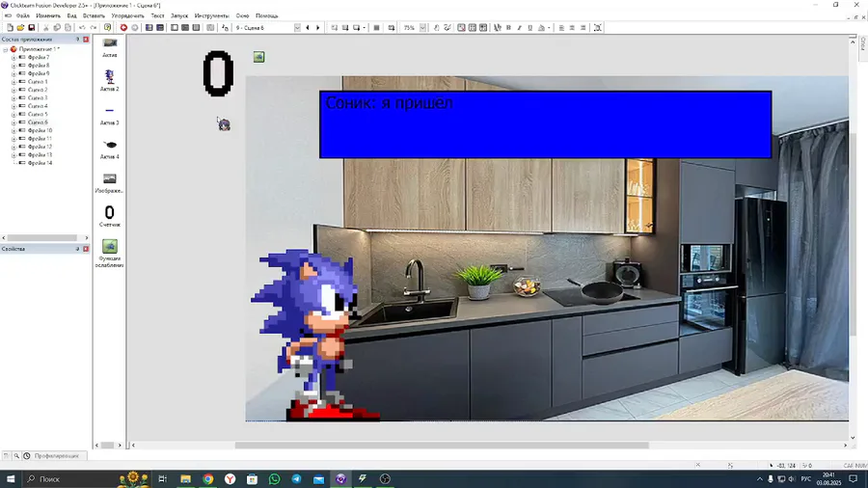
Task: Toggle Underline text formatting
Action: click(530, 28)
